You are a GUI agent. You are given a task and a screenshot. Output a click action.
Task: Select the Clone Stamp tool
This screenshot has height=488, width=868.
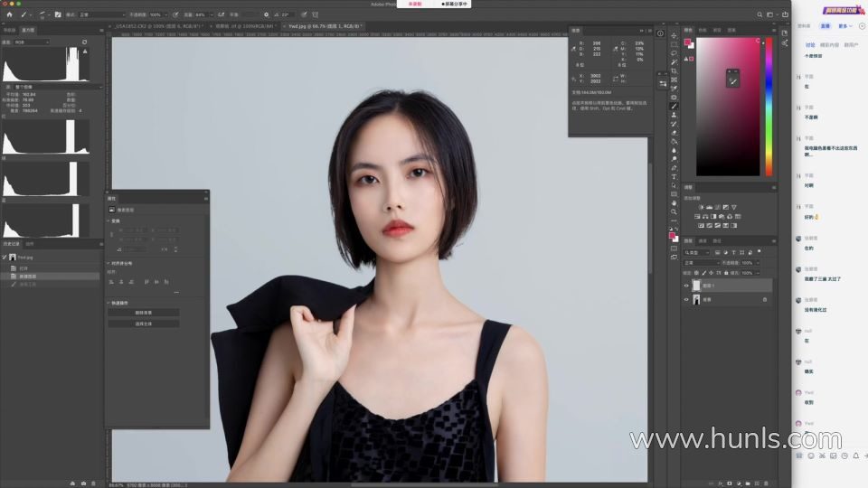pos(674,115)
